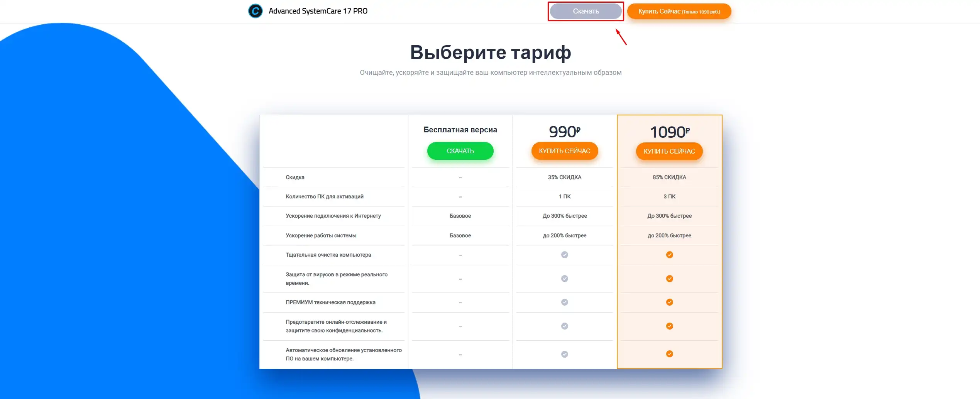Click КУПИТЬ СЕЙЧАС under the 1090₽ plan
The width and height of the screenshot is (980, 399).
(669, 151)
